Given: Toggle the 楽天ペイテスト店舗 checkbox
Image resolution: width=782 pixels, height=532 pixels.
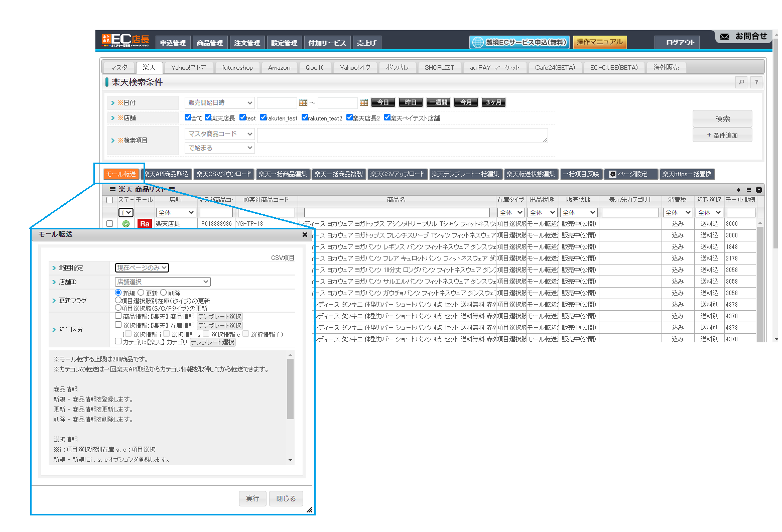Looking at the screenshot, I should pyautogui.click(x=387, y=117).
